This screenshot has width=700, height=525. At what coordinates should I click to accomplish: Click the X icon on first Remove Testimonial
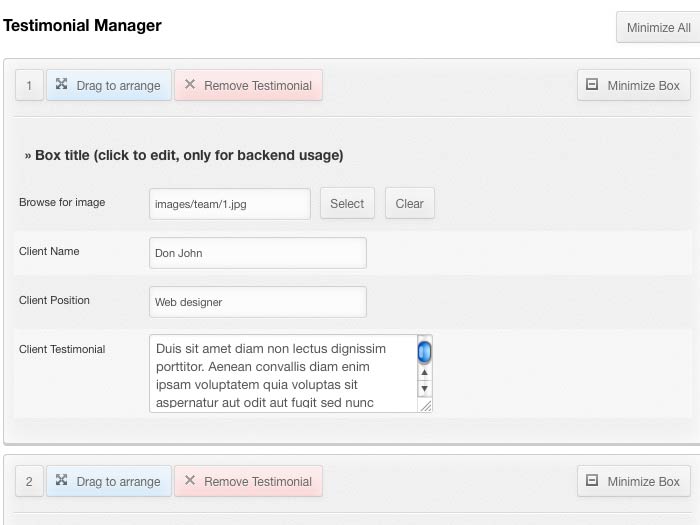pyautogui.click(x=190, y=85)
